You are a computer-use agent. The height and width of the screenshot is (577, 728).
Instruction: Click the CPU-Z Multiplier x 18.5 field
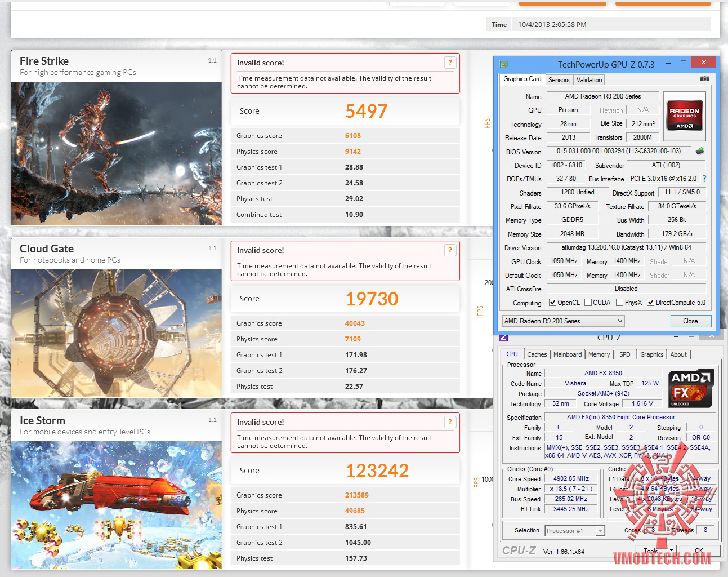pos(571,489)
